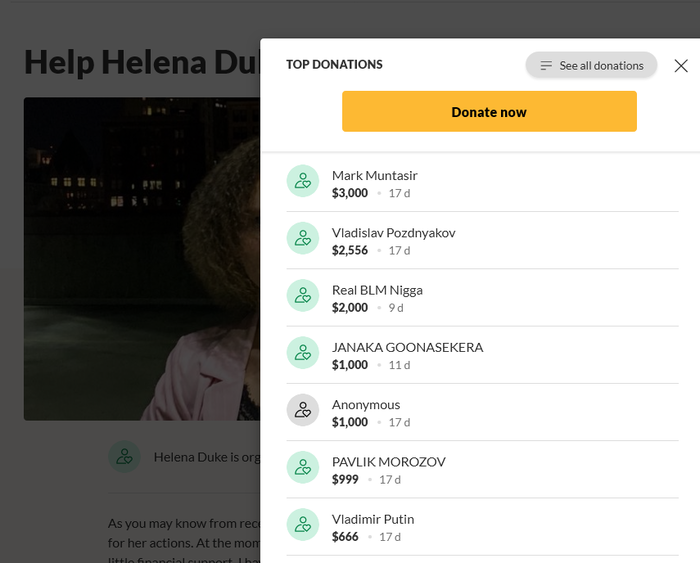Click the yellow Donate now button
This screenshot has height=563, width=700.
point(489,111)
